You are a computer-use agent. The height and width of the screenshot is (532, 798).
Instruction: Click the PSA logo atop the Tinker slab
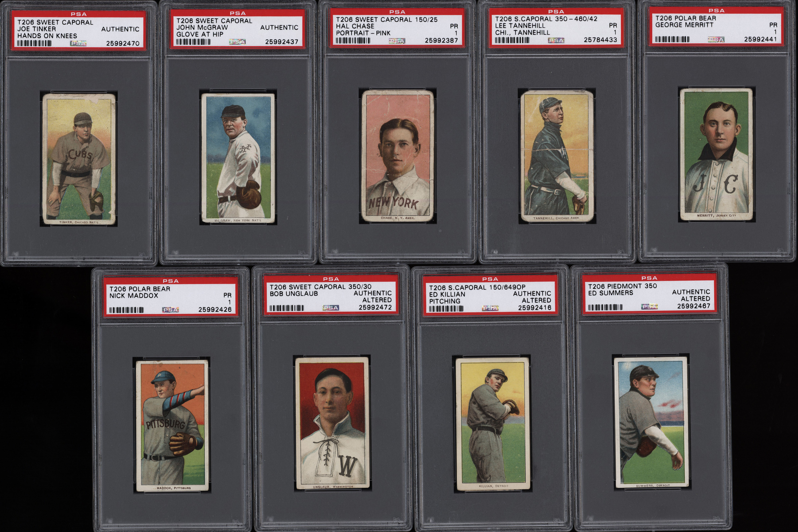coord(79,14)
